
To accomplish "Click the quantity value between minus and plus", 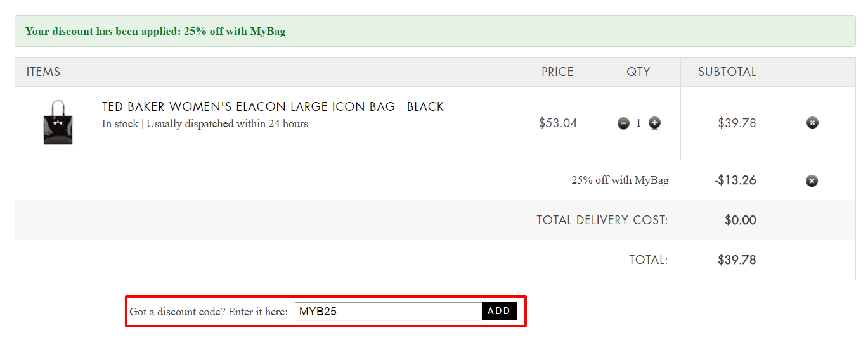I will click(x=638, y=123).
